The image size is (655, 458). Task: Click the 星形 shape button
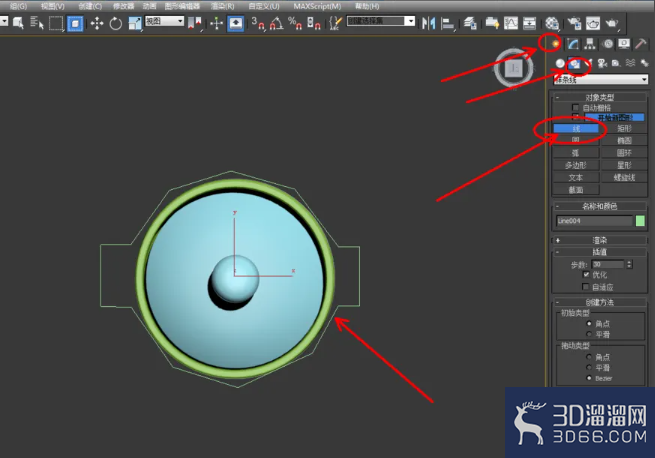point(624,165)
